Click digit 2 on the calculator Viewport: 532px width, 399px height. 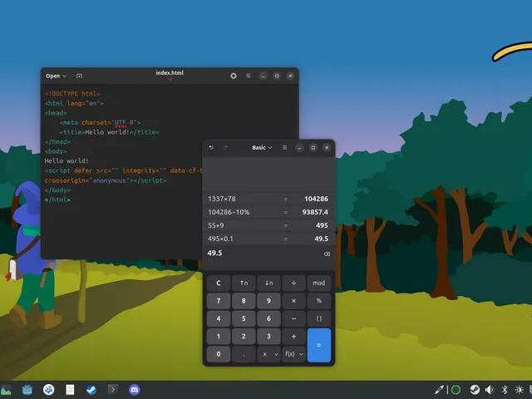tap(244, 336)
